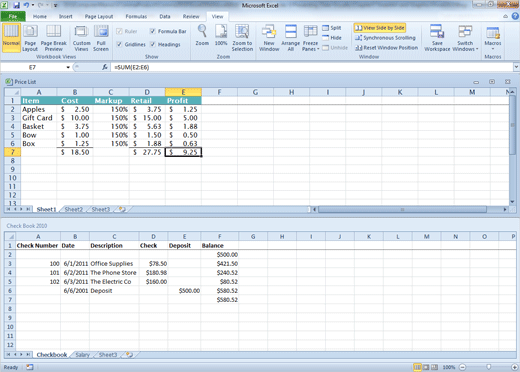Click Zoom to Selection

point(242,38)
